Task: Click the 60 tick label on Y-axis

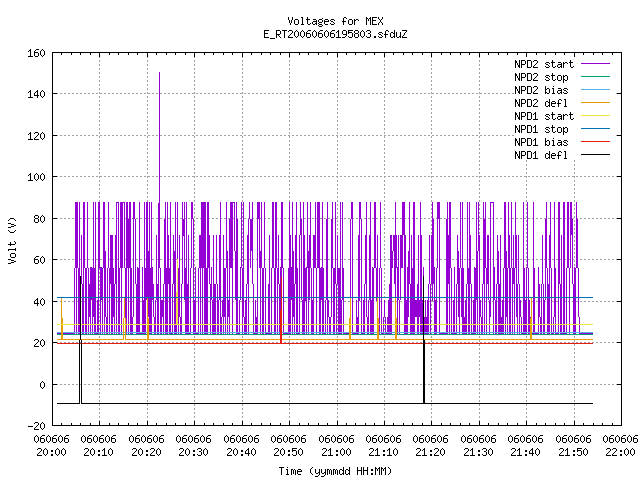Action: pos(39,260)
